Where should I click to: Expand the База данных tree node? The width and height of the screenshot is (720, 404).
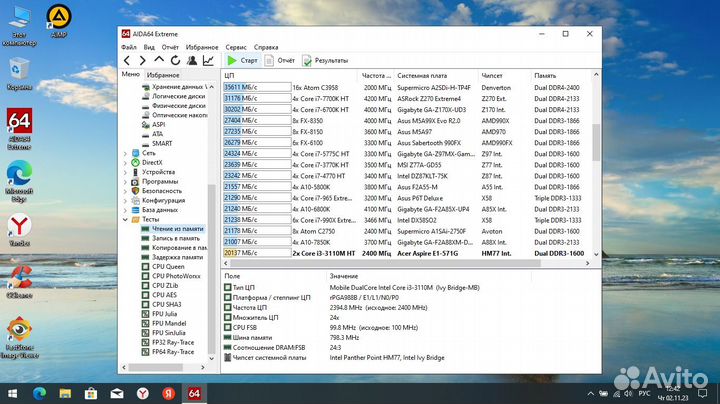tap(125, 210)
